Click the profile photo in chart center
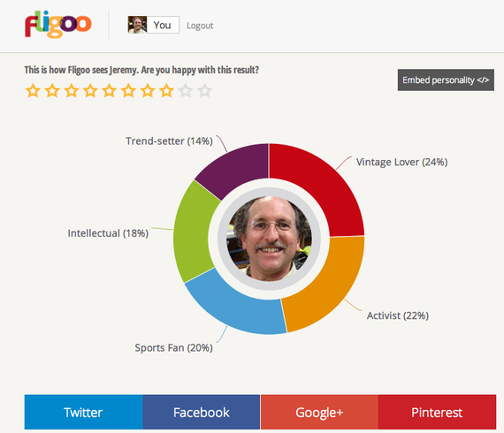Screen dimensions: 504x433 click(x=269, y=239)
